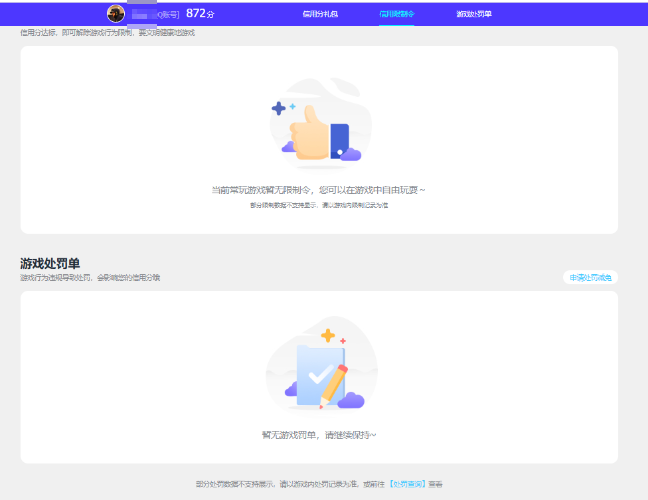Click the small note under the no-restriction message

pos(319,205)
